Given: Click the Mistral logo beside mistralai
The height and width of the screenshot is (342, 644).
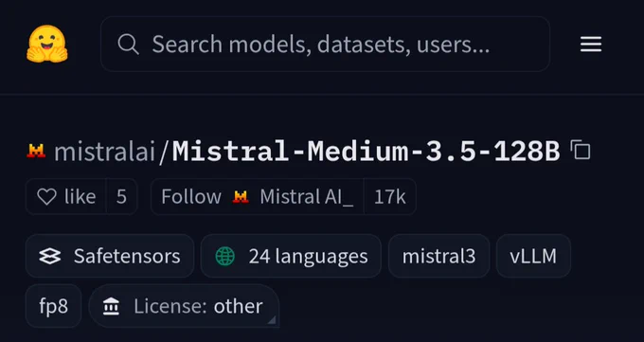Looking at the screenshot, I should 36,151.
